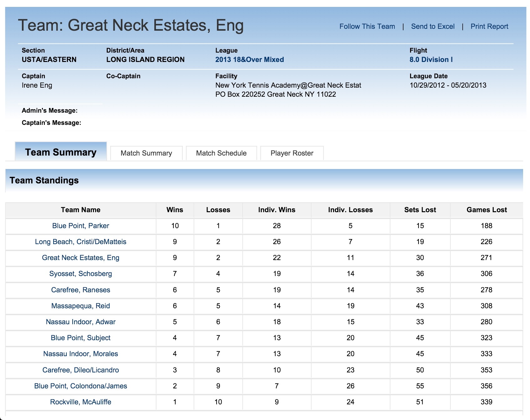Select the Player Roster tab
The width and height of the screenshot is (530, 420).
coord(292,153)
